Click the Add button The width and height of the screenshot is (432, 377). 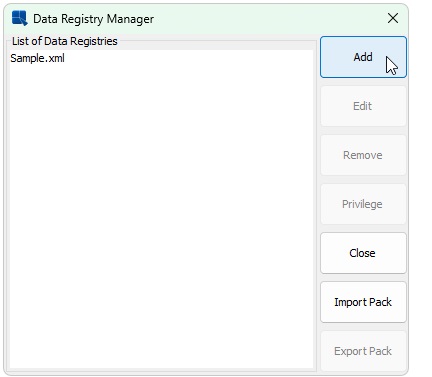point(363,57)
